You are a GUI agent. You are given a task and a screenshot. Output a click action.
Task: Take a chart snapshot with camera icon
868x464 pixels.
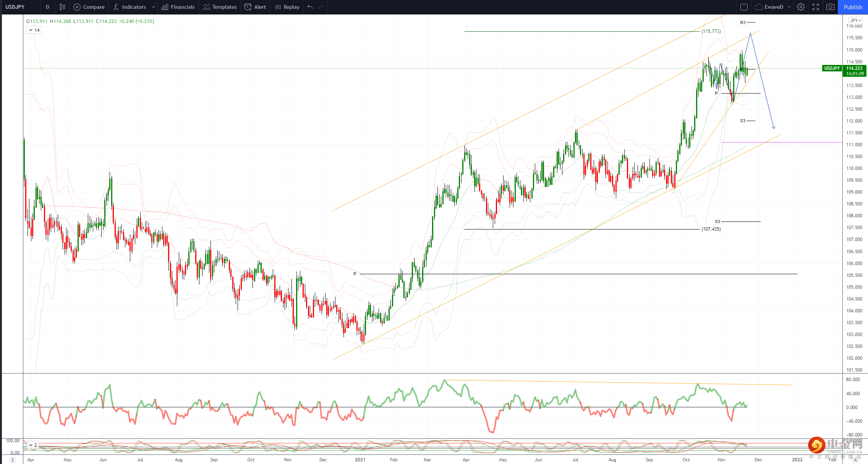pos(830,7)
